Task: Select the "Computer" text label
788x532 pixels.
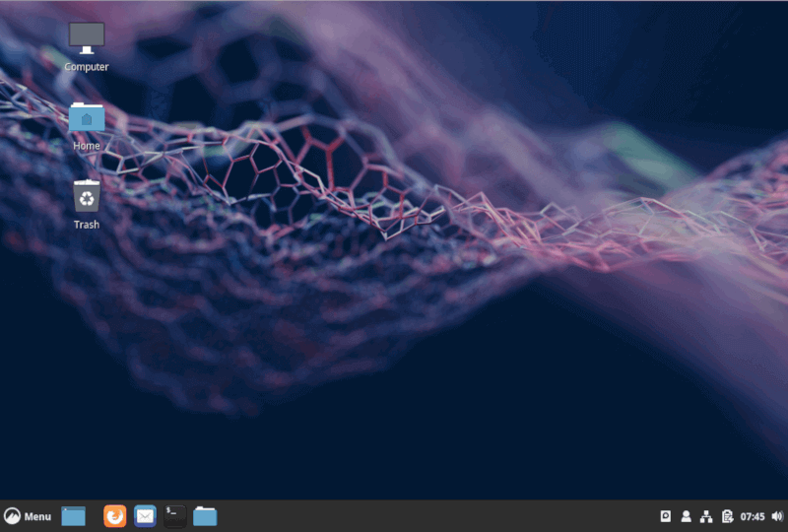Action: coord(86,67)
